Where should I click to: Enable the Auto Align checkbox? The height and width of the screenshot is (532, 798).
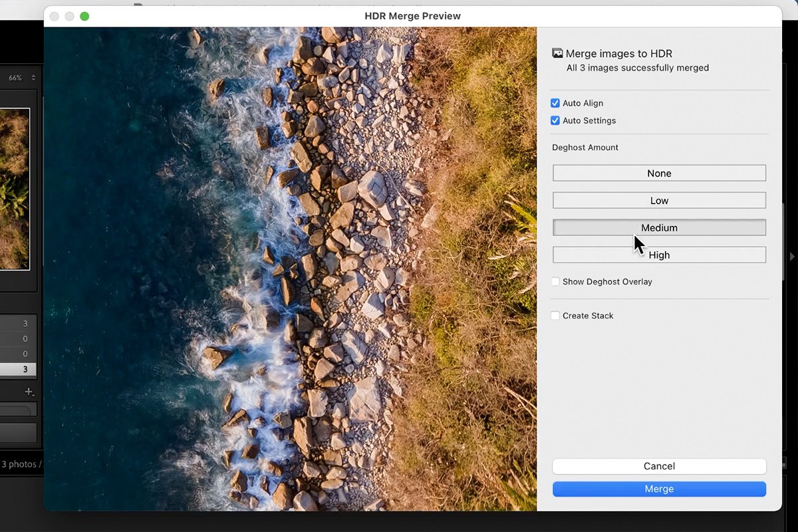555,103
